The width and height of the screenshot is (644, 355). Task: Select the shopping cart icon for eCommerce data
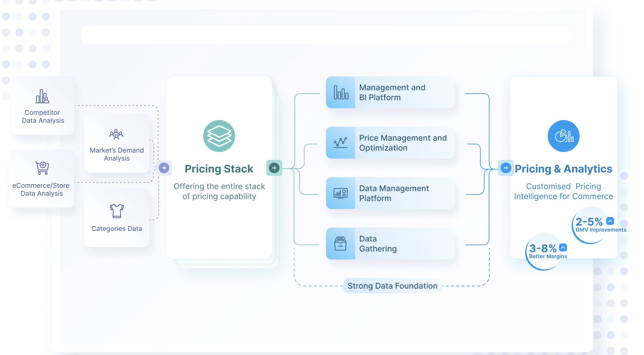pyautogui.click(x=42, y=169)
